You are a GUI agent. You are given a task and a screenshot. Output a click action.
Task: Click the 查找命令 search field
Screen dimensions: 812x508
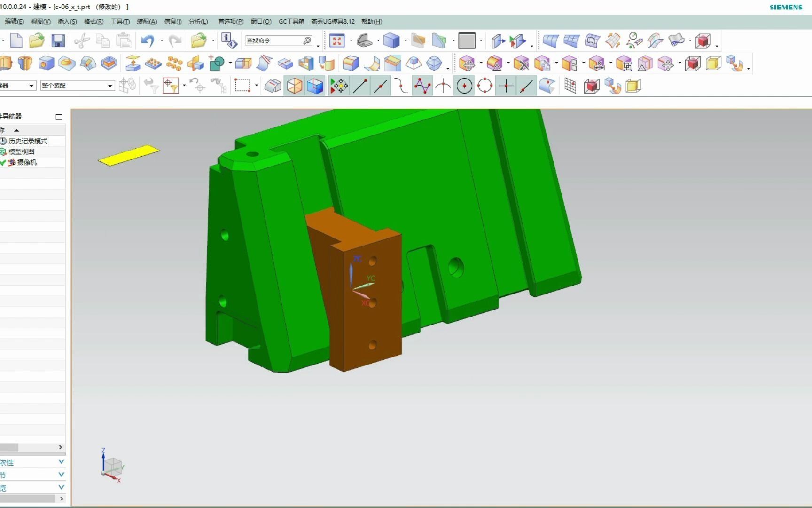[278, 41]
